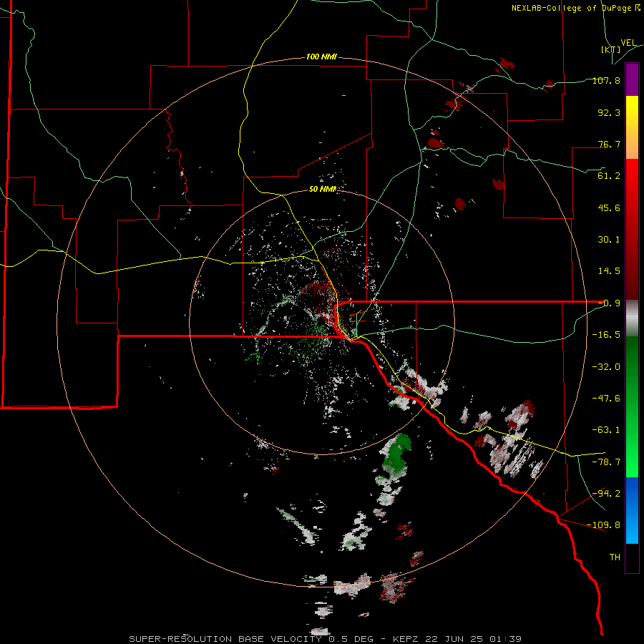Select the 76.7 legend value
Viewport: 644px width, 644px height.
click(609, 144)
